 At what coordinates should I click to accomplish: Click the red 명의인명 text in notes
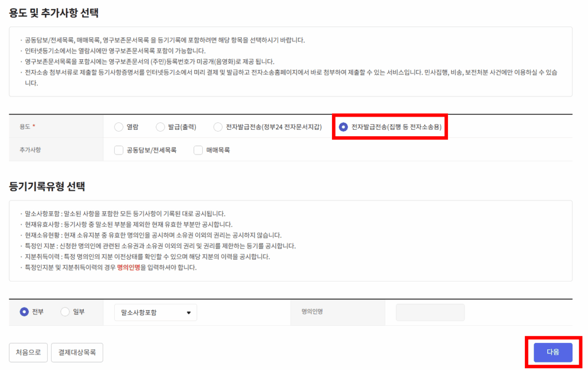(x=129, y=268)
